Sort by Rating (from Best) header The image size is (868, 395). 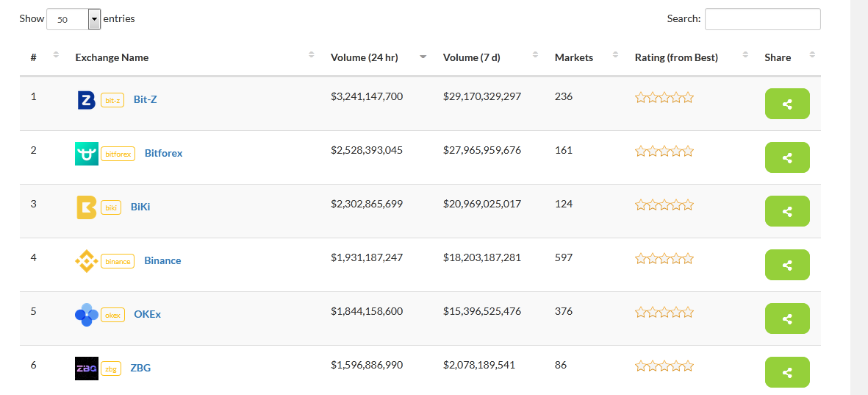click(676, 57)
